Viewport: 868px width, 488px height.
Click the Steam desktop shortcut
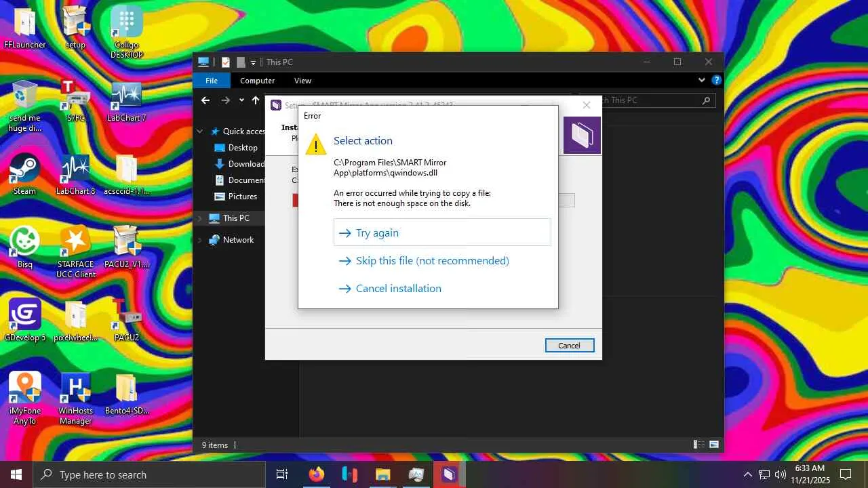click(25, 175)
